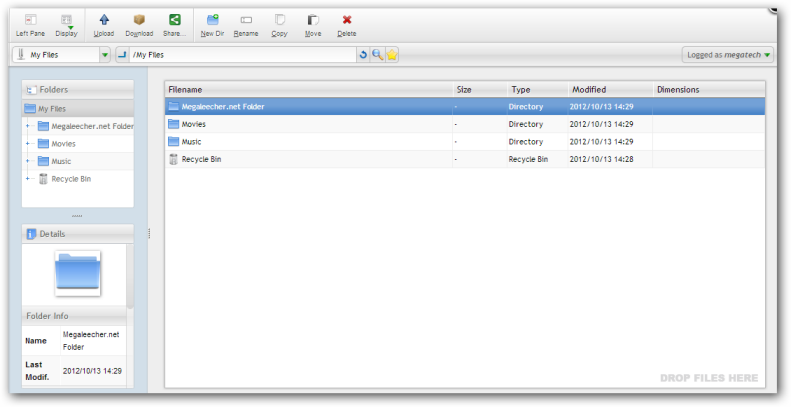Select Movies in the folder tree
791x407 pixels.
pos(64,144)
